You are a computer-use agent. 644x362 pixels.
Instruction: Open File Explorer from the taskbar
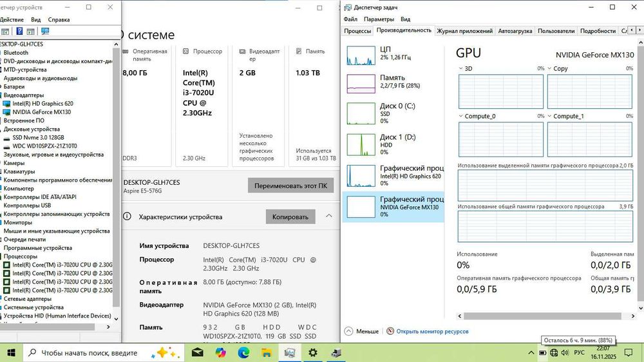coord(267,352)
